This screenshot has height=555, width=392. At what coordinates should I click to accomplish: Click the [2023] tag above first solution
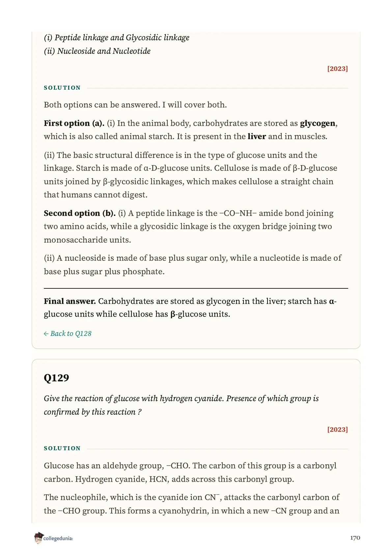337,69
